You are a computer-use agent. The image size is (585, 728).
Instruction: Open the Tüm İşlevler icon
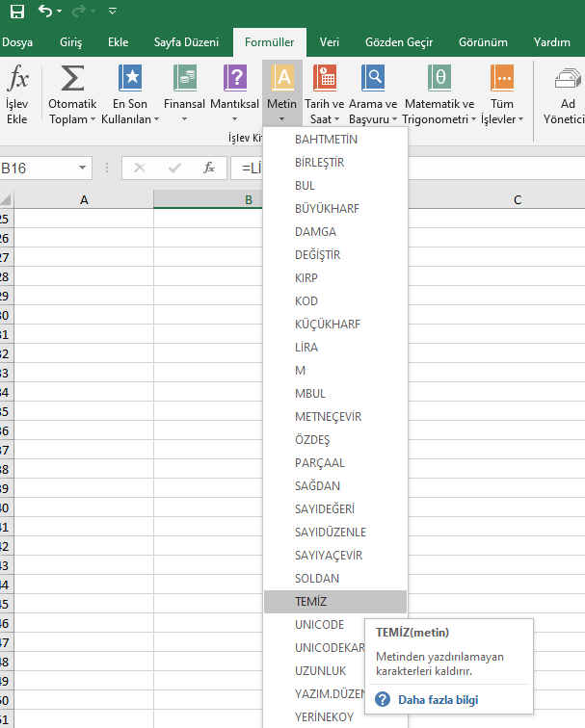(502, 78)
